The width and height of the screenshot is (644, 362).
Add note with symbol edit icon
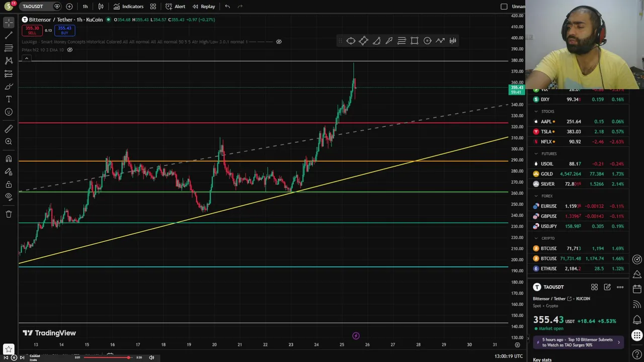point(607,287)
